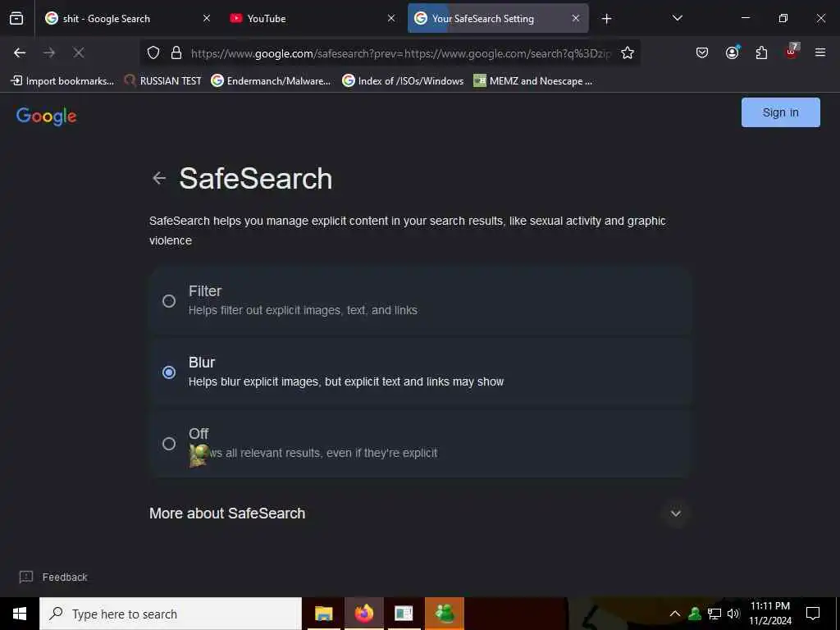Click Import bookmarks bookmark
The image size is (840, 630).
[62, 81]
